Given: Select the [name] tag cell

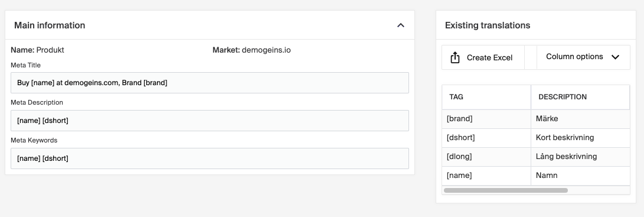Looking at the screenshot, I should pos(486,176).
